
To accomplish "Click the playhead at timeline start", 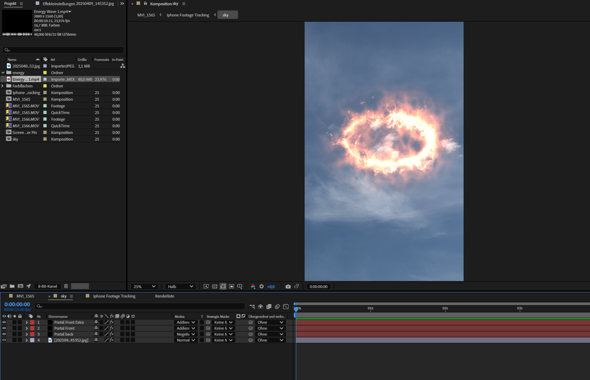I will (296, 309).
